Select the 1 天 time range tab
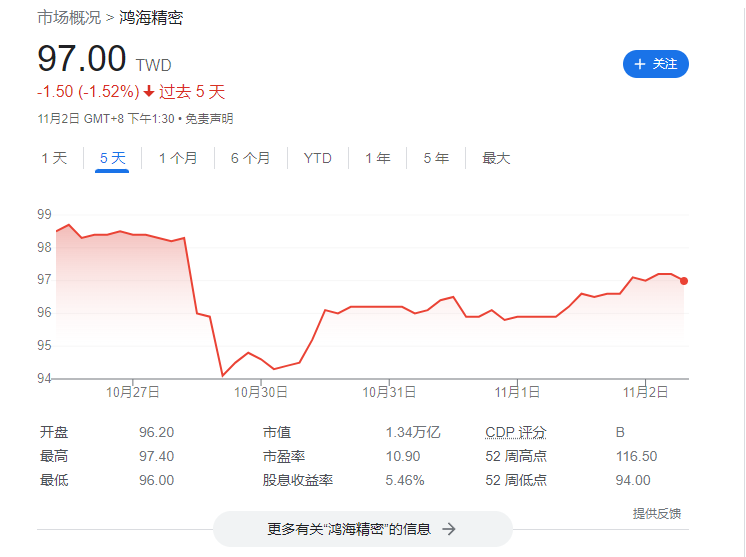The width and height of the screenshot is (746, 557). click(x=54, y=158)
